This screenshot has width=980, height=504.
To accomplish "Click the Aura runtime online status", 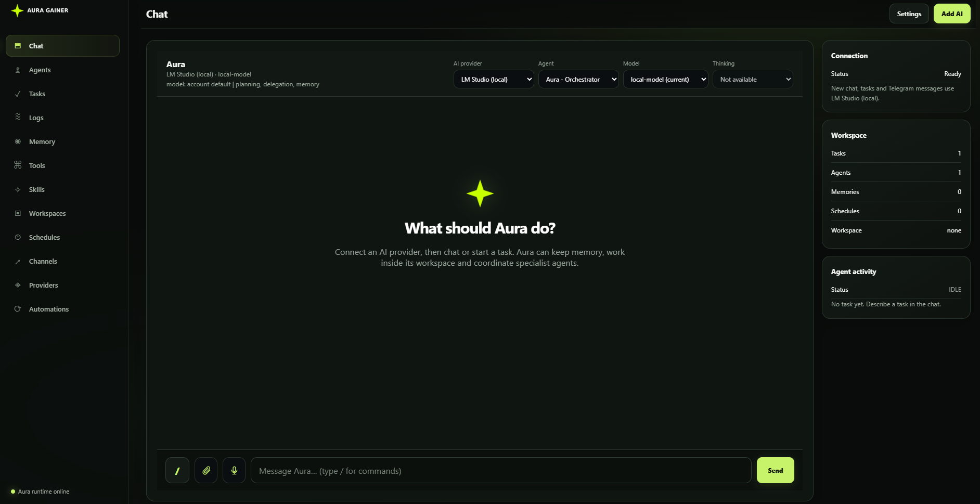I will click(x=40, y=492).
